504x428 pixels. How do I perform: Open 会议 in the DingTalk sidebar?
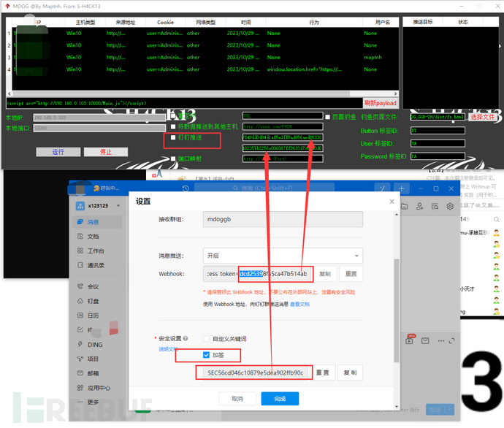[x=93, y=286]
